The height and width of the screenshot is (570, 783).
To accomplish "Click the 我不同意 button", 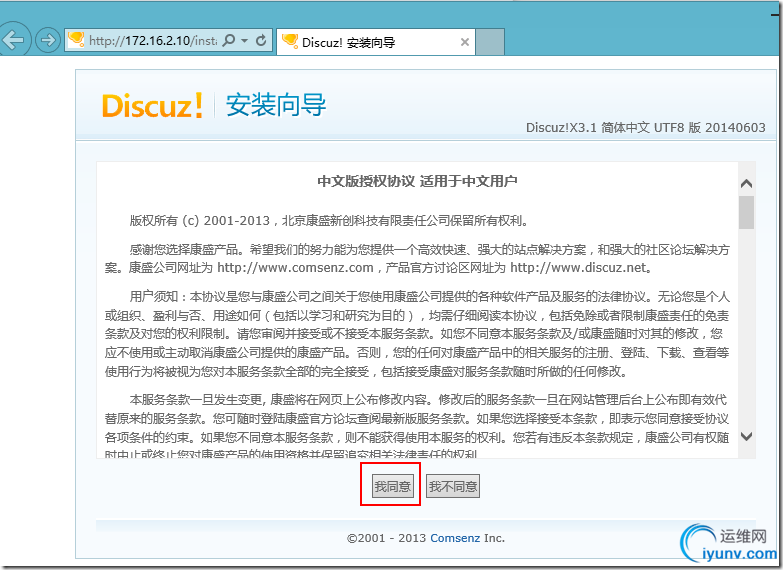I will [453, 486].
